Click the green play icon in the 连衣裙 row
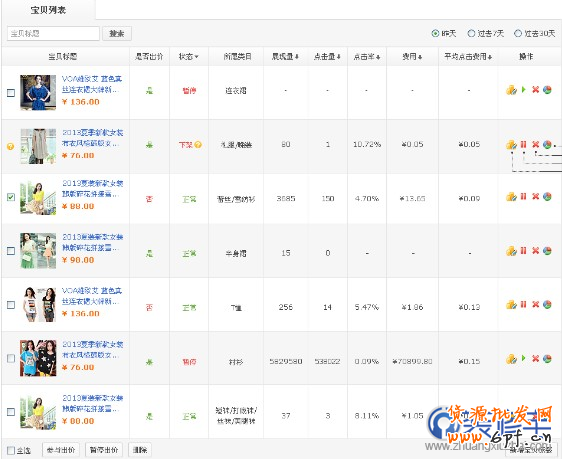The image size is (562, 459). [524, 90]
